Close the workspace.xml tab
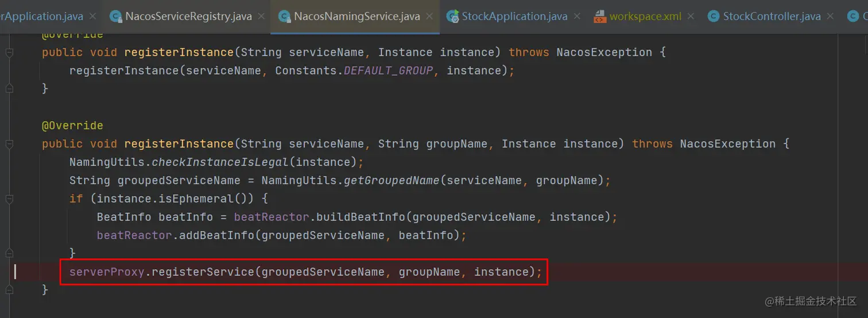This screenshot has width=868, height=318. coord(690,17)
